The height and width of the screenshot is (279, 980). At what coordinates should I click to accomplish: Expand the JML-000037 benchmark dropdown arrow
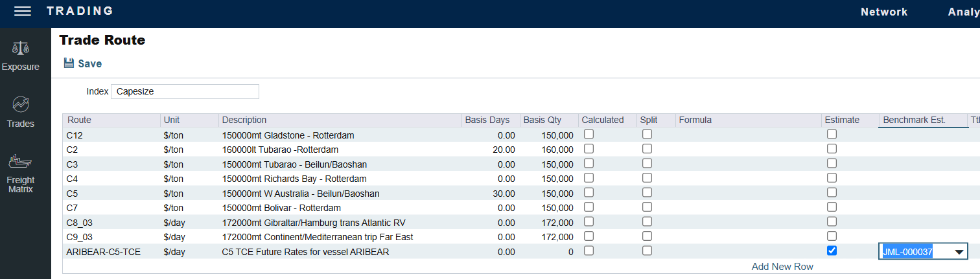click(959, 252)
